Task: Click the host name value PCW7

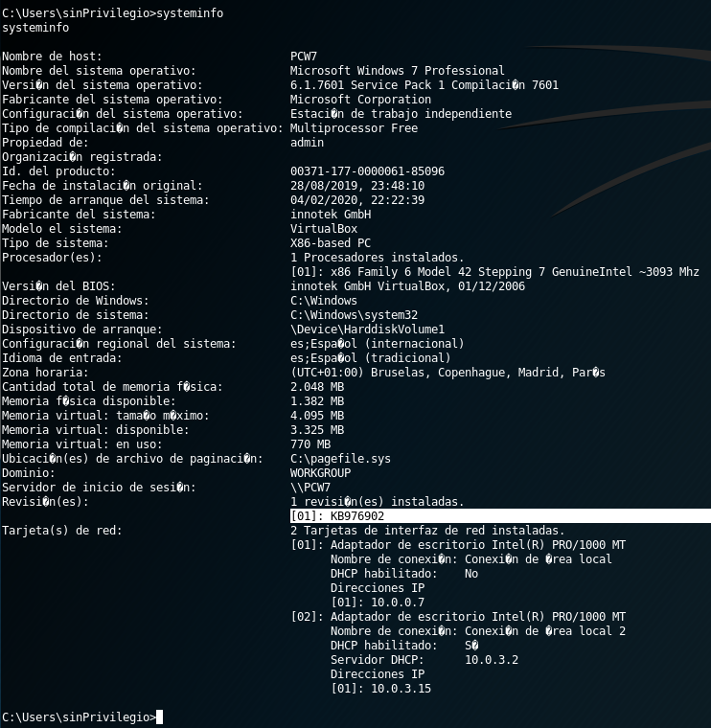Action: [x=304, y=57]
